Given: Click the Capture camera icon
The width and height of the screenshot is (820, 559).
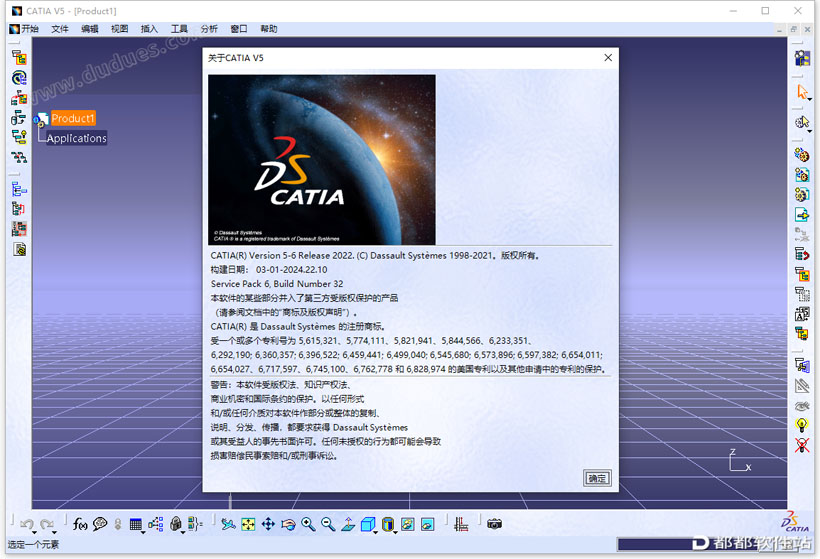Looking at the screenshot, I should [494, 523].
